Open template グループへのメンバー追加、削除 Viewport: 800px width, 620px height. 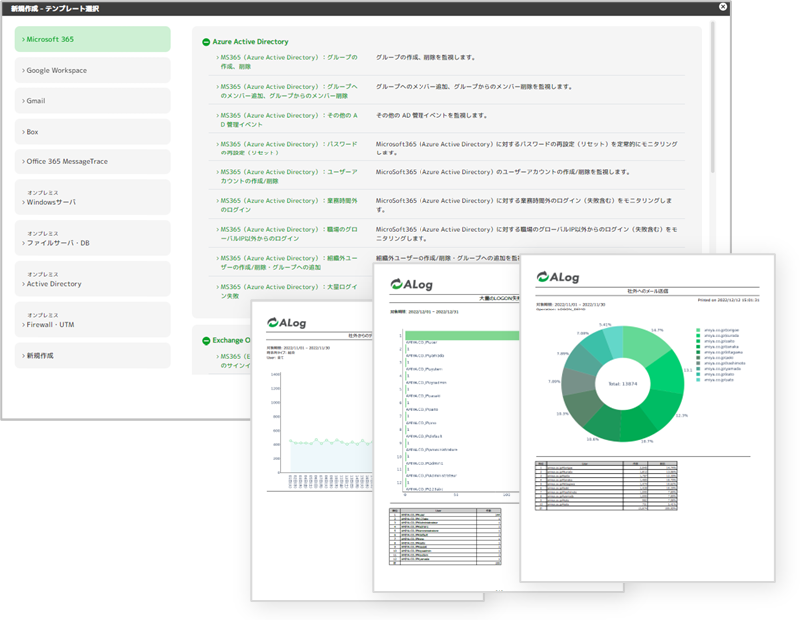pos(287,91)
